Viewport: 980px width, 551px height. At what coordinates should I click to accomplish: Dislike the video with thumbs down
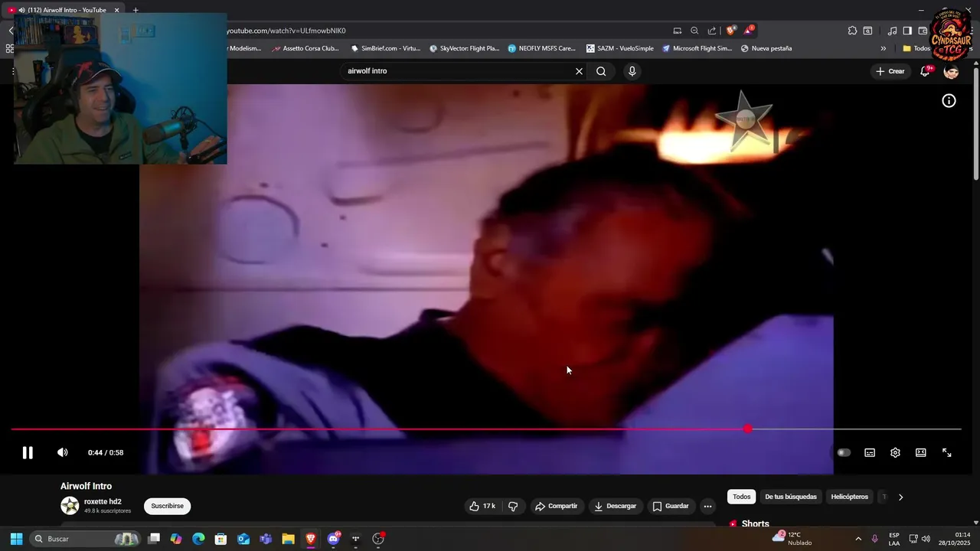click(513, 506)
